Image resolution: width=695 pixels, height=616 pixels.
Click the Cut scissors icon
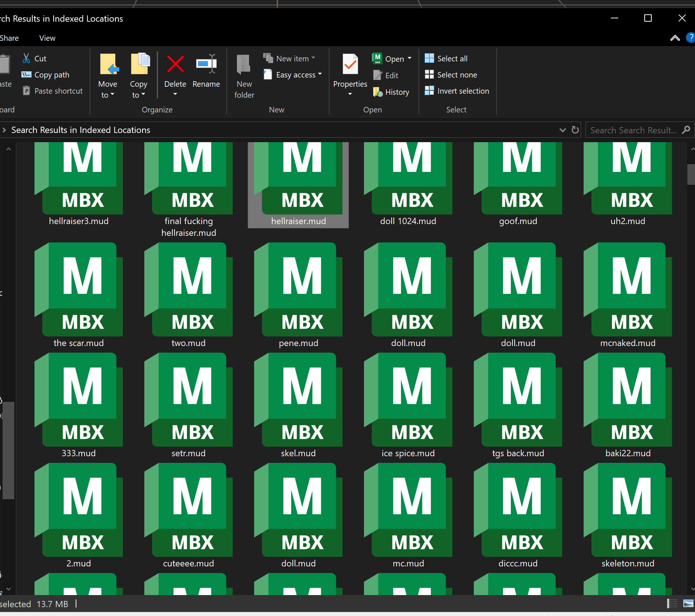pyautogui.click(x=26, y=58)
